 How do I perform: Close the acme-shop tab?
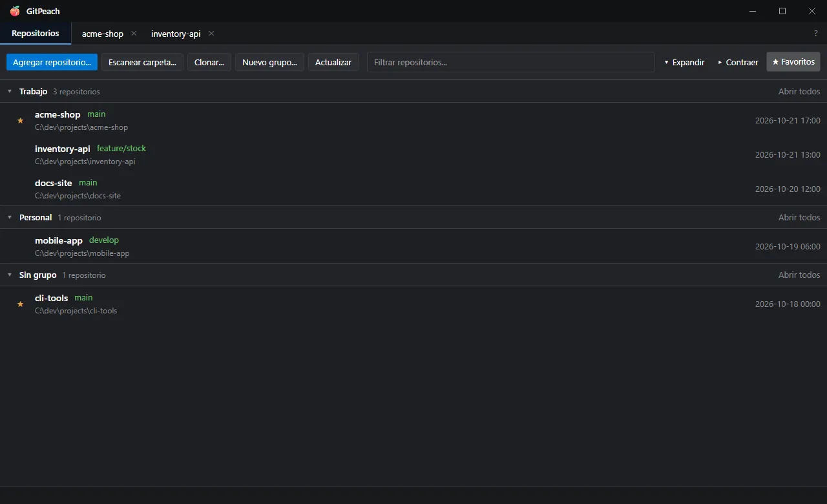[134, 34]
